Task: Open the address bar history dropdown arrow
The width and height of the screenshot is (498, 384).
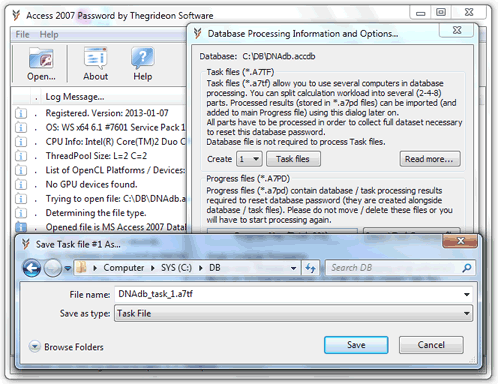Action: [x=293, y=268]
